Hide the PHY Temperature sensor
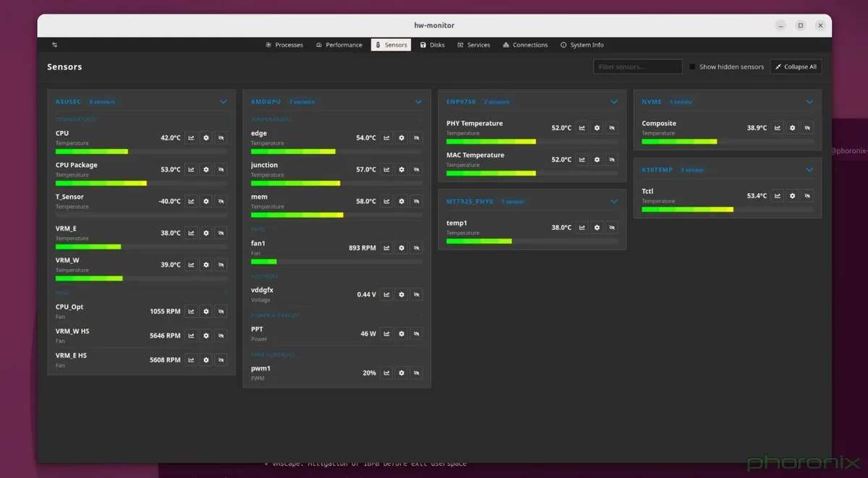The width and height of the screenshot is (868, 478). click(612, 127)
